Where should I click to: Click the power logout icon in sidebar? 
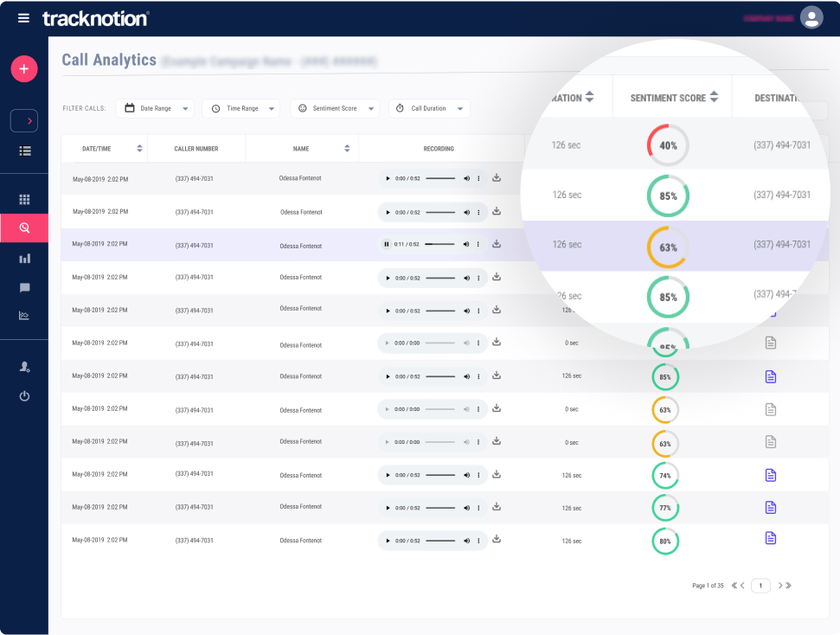tap(24, 396)
